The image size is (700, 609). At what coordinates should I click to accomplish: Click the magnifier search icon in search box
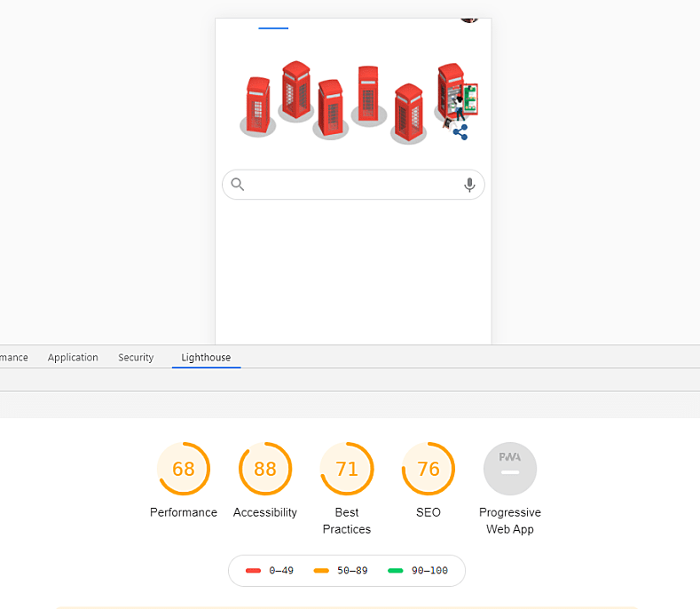(238, 184)
